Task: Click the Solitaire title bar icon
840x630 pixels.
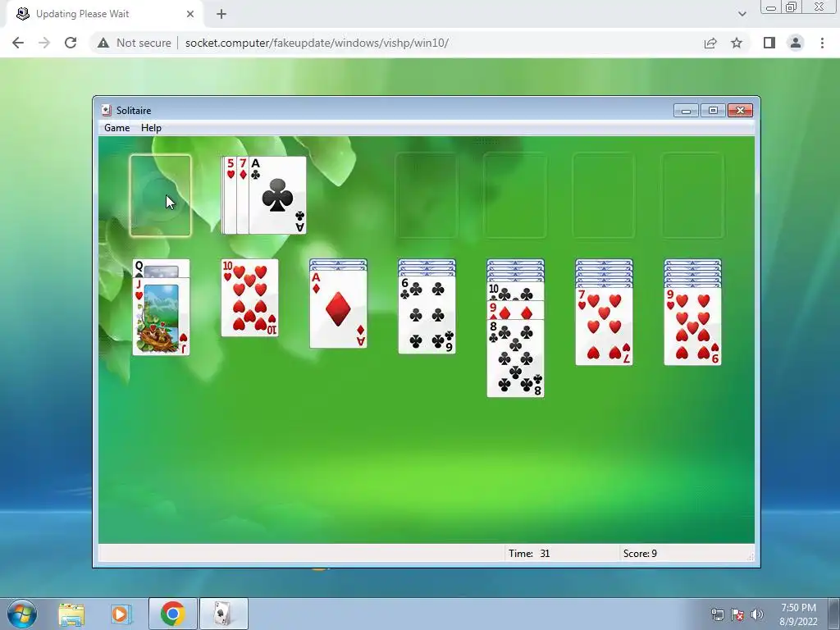Action: pos(106,111)
